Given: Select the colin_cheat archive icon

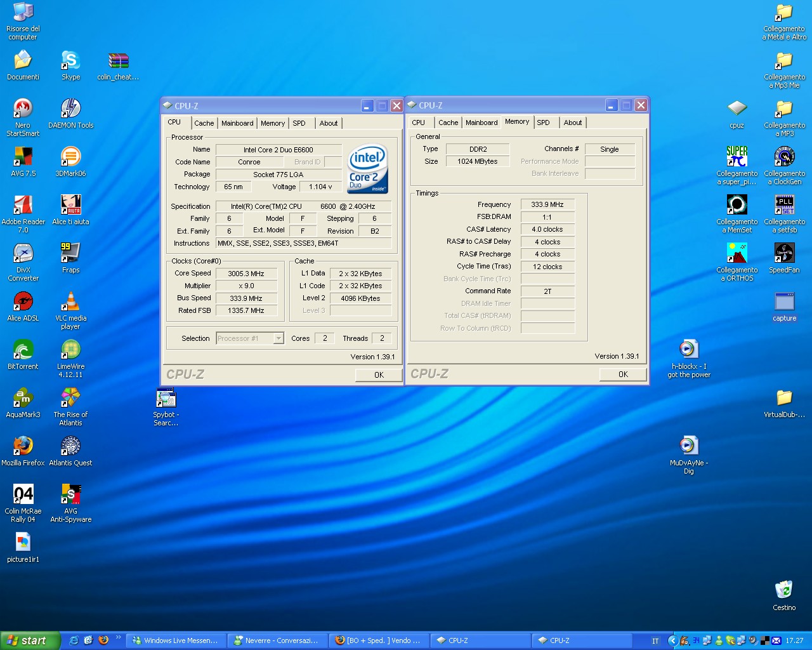Looking at the screenshot, I should pos(118,60).
